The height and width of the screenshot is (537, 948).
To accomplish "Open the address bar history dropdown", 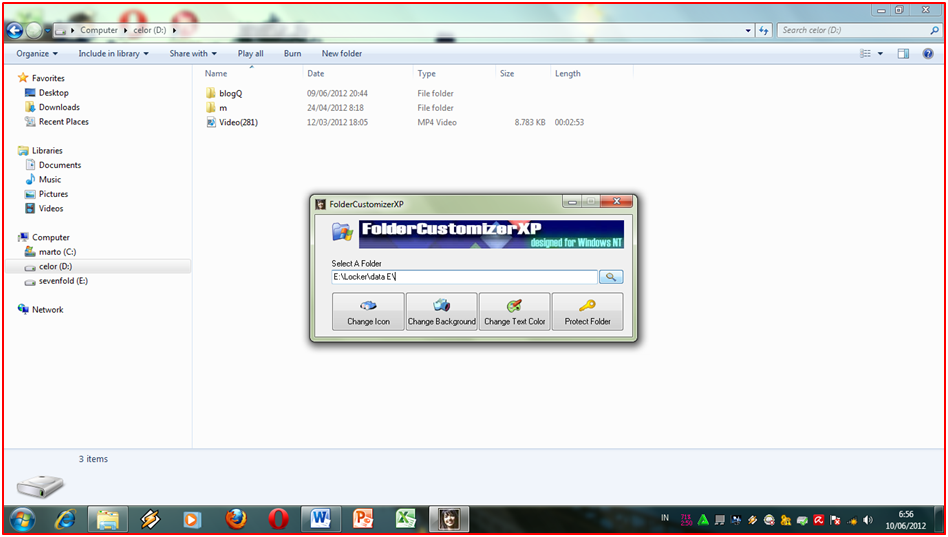I will tap(748, 30).
